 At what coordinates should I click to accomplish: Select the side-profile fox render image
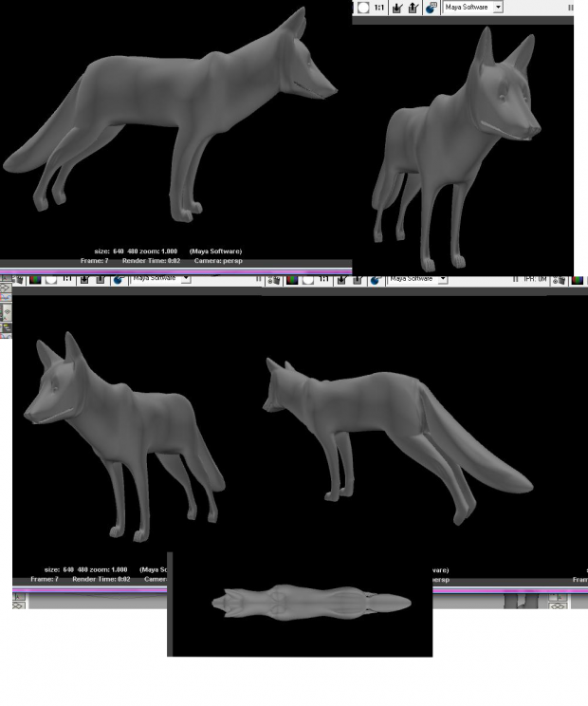pyautogui.click(x=170, y=116)
